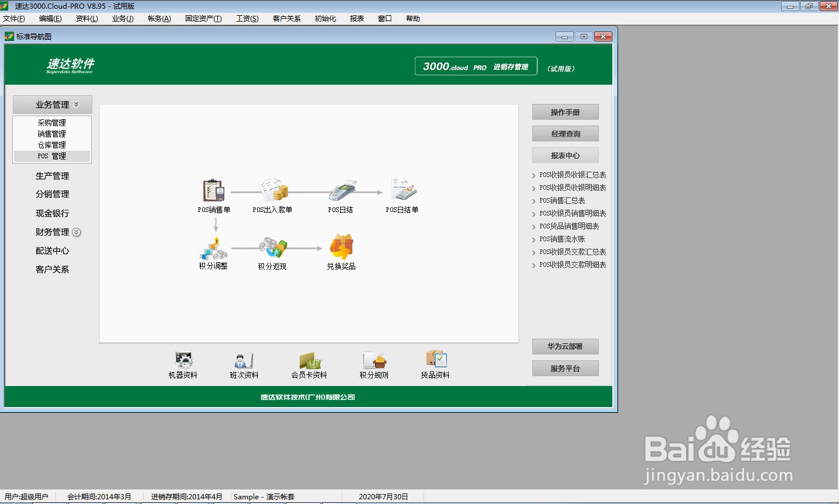Open the POS销售单 icon
839x504 pixels.
[214, 191]
